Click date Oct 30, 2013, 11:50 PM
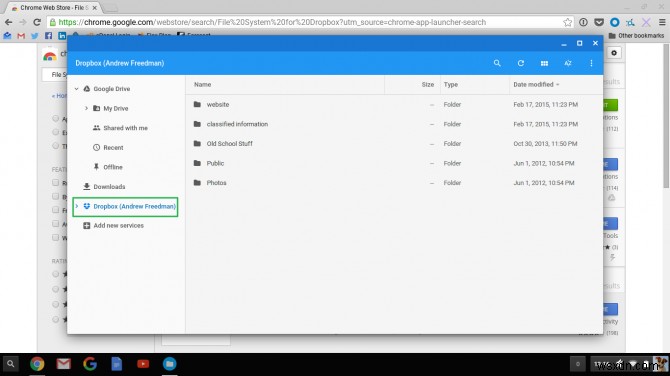The image size is (670, 376). (x=545, y=144)
